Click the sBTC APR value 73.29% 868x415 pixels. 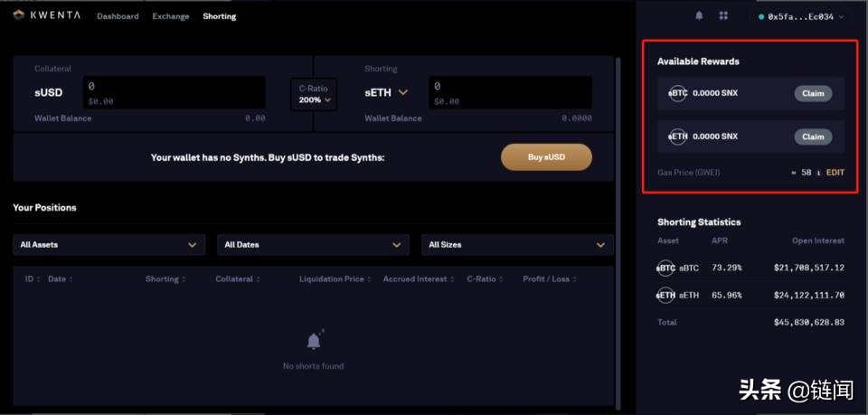tap(727, 268)
